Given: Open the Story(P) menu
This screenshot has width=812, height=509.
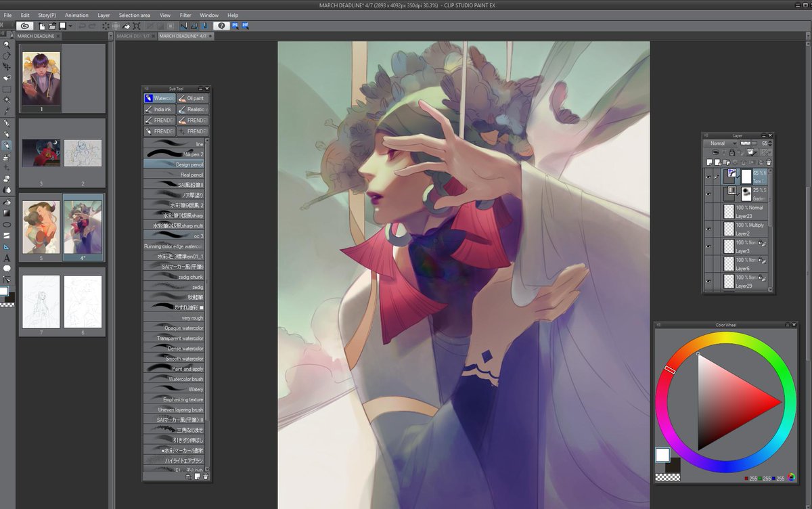Looking at the screenshot, I should click(47, 15).
